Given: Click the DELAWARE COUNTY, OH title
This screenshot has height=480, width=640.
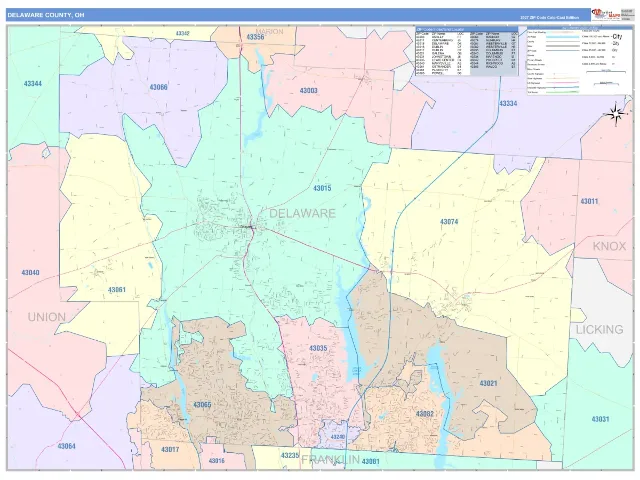Looking at the screenshot, I should click(x=46, y=15).
